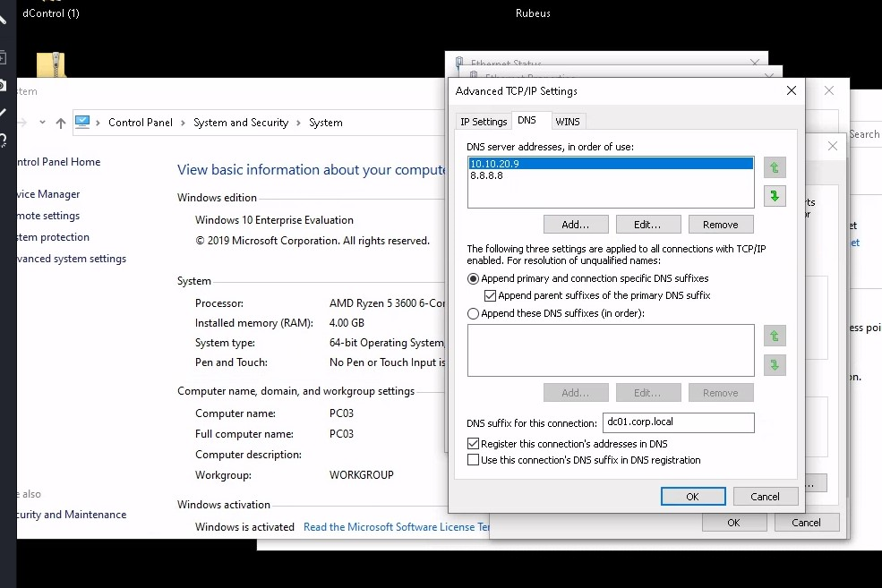Click the DNS suffix for this connection field

point(678,422)
